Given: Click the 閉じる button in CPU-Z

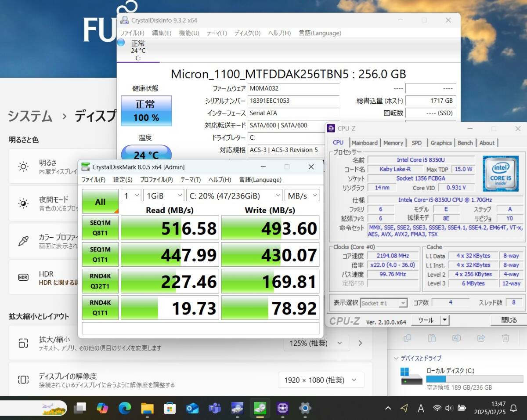Looking at the screenshot, I should [x=509, y=320].
